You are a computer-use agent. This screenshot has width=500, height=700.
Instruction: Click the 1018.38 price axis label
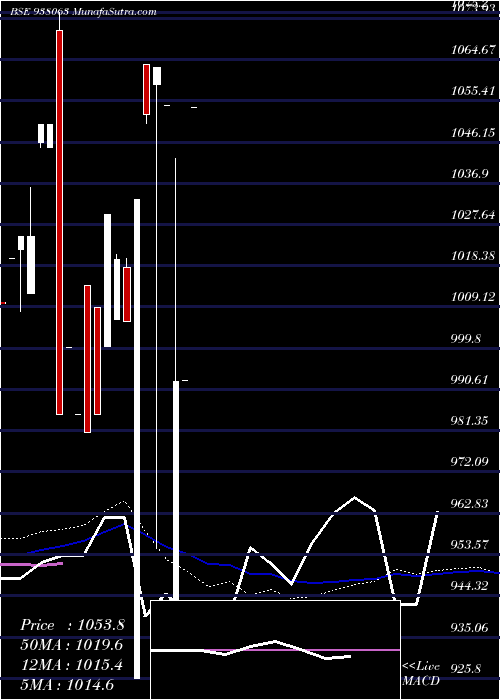[x=473, y=256]
